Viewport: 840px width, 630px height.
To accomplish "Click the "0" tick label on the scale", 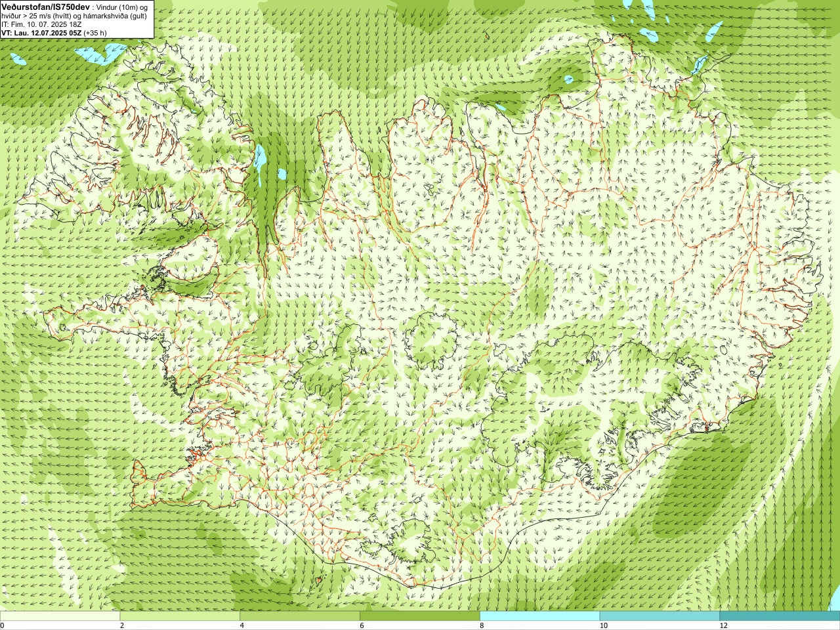I will (x=3, y=625).
